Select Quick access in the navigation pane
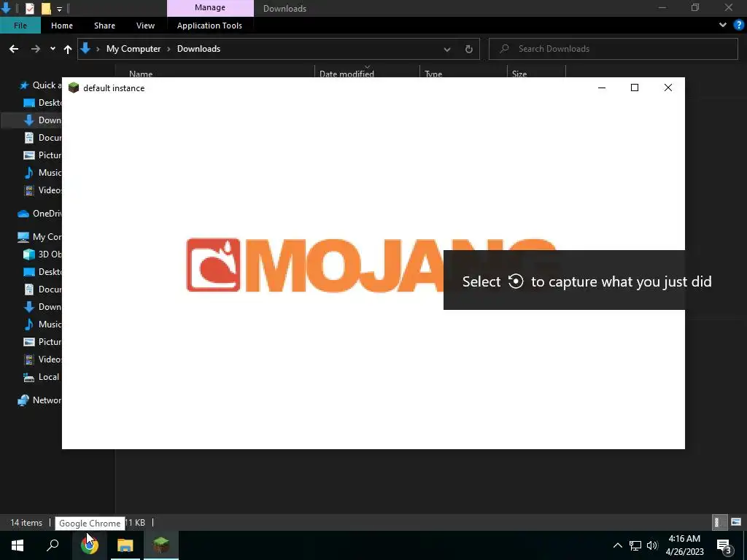The width and height of the screenshot is (747, 560). (40, 85)
